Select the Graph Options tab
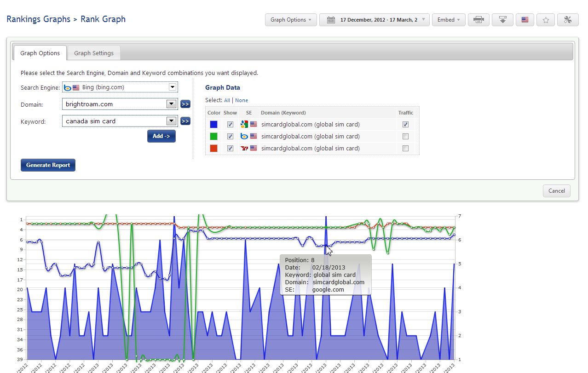The width and height of the screenshot is (588, 373). (x=40, y=53)
